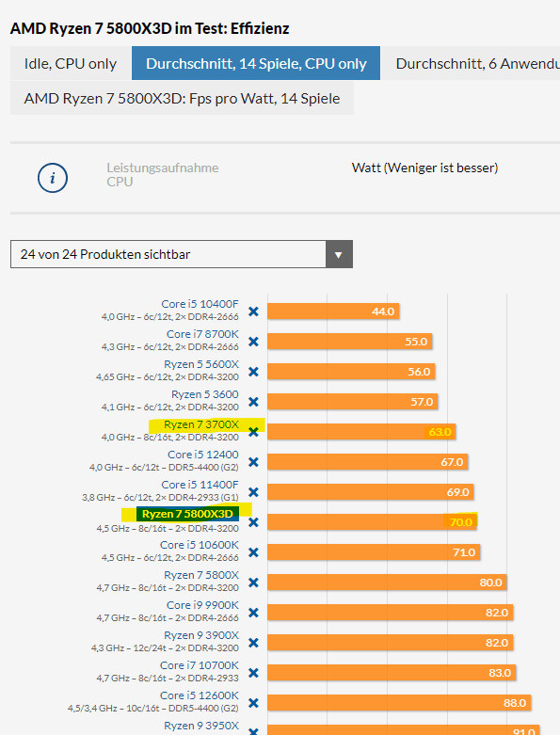Click the 69.0 bar for Core i5 11400F
This screenshot has width=560, height=735.
[x=371, y=492]
